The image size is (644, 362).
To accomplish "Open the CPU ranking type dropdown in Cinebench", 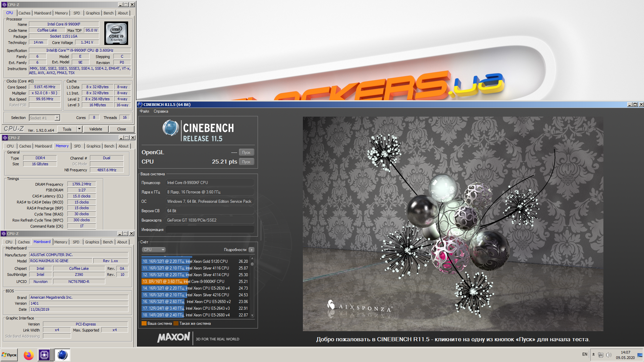I will pos(154,250).
